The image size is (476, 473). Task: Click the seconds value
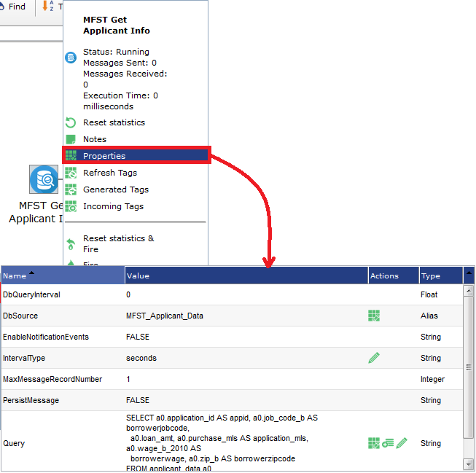tap(141, 358)
